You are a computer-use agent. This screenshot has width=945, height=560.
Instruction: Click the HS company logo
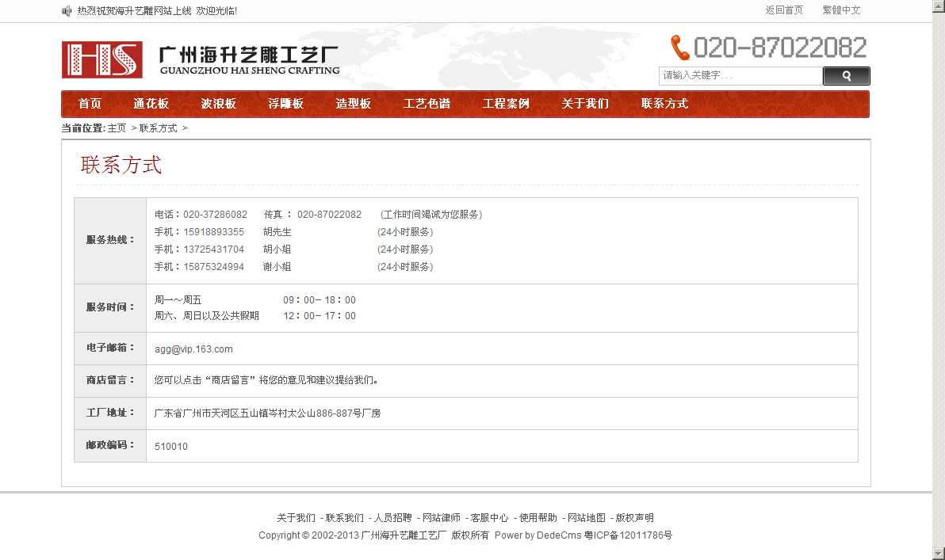point(102,59)
